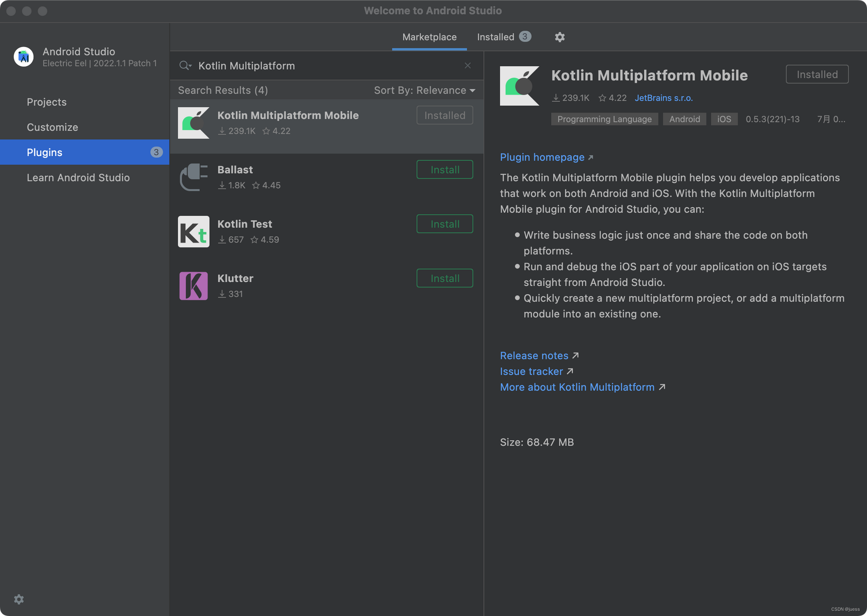The width and height of the screenshot is (867, 616).
Task: Click the plugins settings gear icon
Action: coord(560,37)
